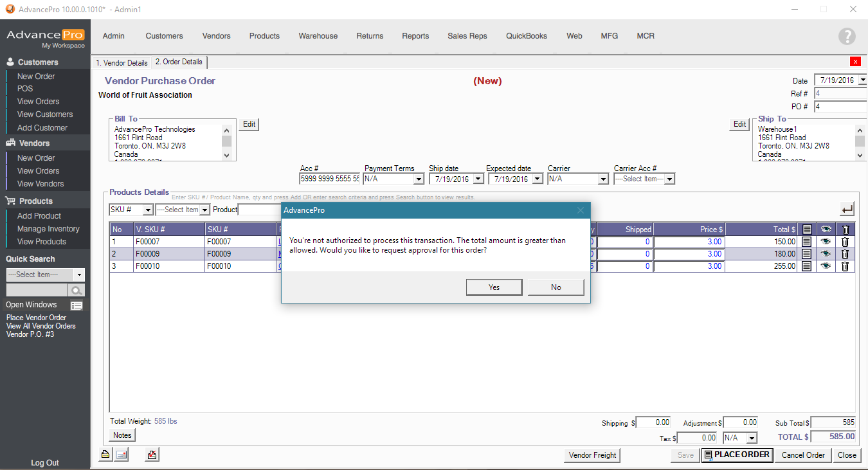
Task: Click the enter arrow icon above product table
Action: (847, 209)
